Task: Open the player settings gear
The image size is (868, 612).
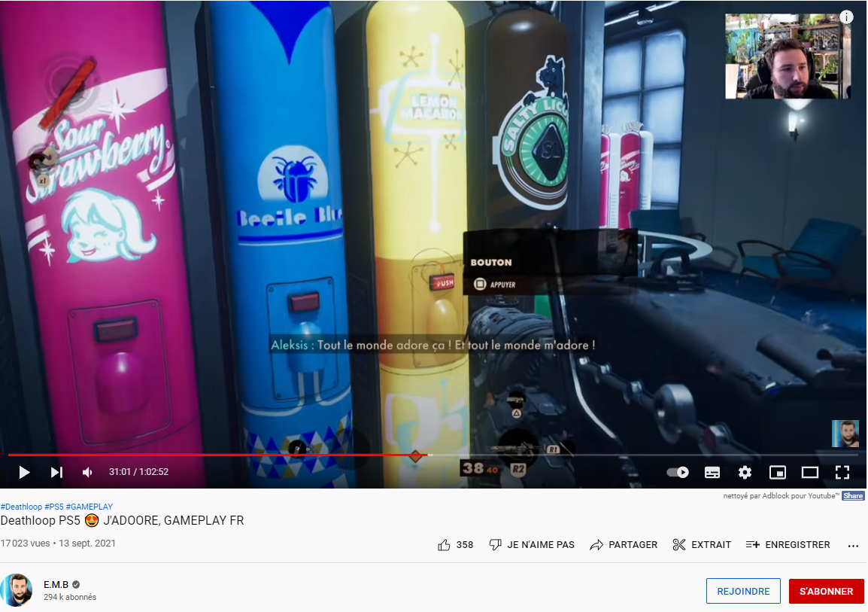Action: tap(745, 472)
